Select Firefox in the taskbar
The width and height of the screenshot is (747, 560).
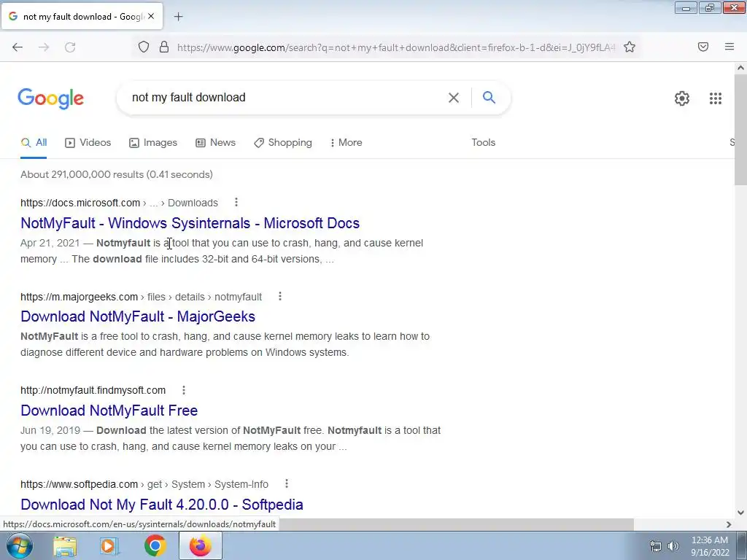pyautogui.click(x=200, y=545)
